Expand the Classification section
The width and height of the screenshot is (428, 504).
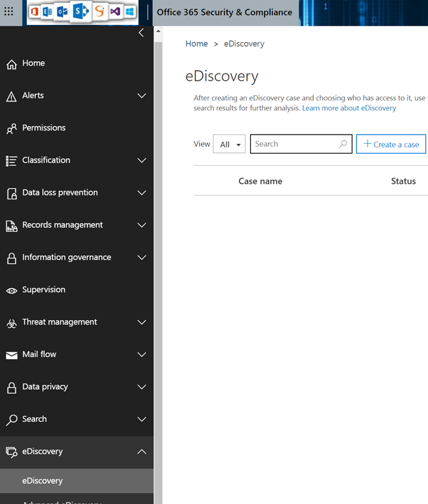coord(141,160)
